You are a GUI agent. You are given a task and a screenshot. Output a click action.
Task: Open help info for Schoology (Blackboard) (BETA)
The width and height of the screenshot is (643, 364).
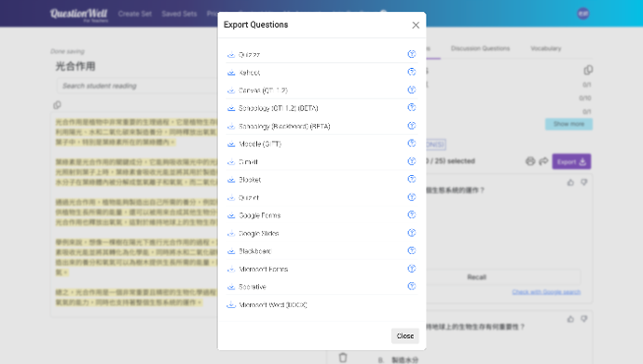(x=411, y=126)
